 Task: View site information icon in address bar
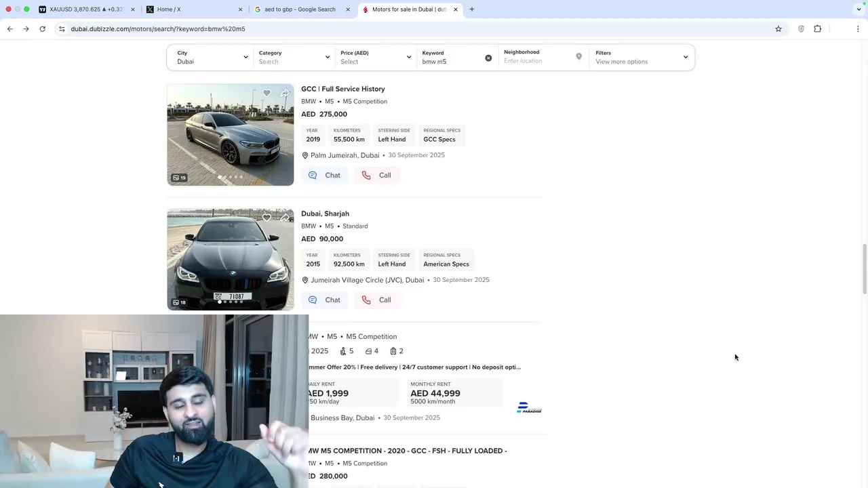tap(62, 28)
